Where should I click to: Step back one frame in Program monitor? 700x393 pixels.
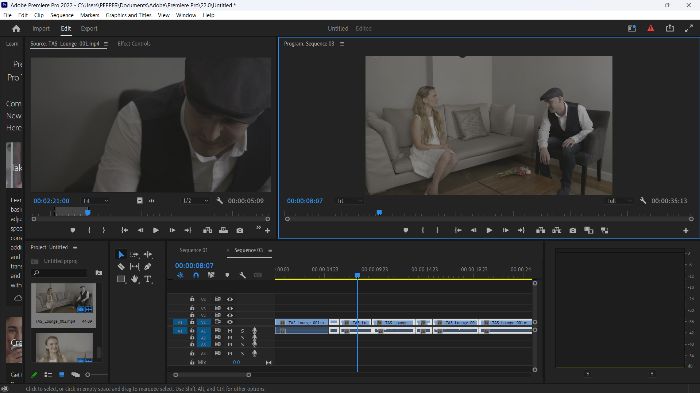pyautogui.click(x=473, y=230)
